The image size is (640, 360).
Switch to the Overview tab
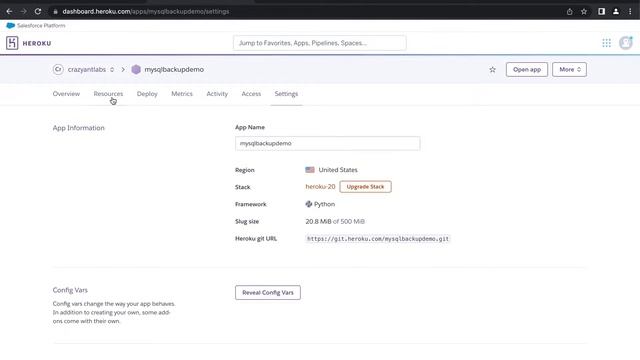[x=66, y=94]
